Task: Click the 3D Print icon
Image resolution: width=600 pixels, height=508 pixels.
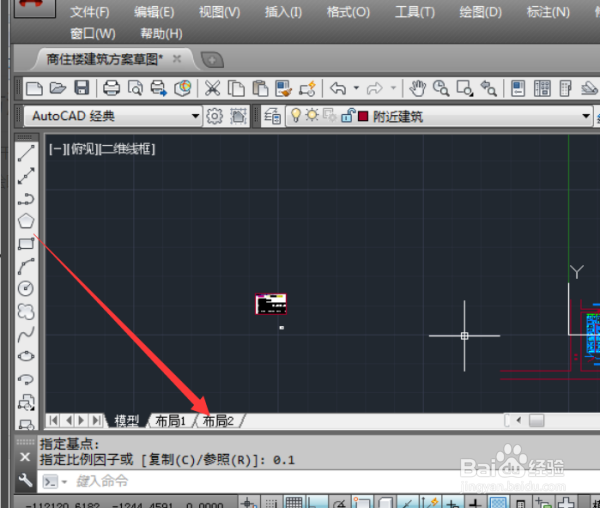Action: pos(183,88)
